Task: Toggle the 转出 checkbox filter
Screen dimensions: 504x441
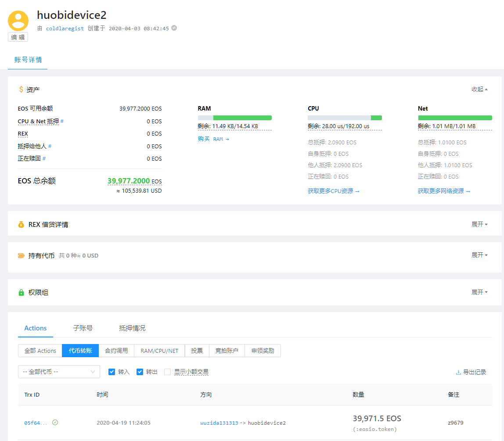Action: point(140,372)
